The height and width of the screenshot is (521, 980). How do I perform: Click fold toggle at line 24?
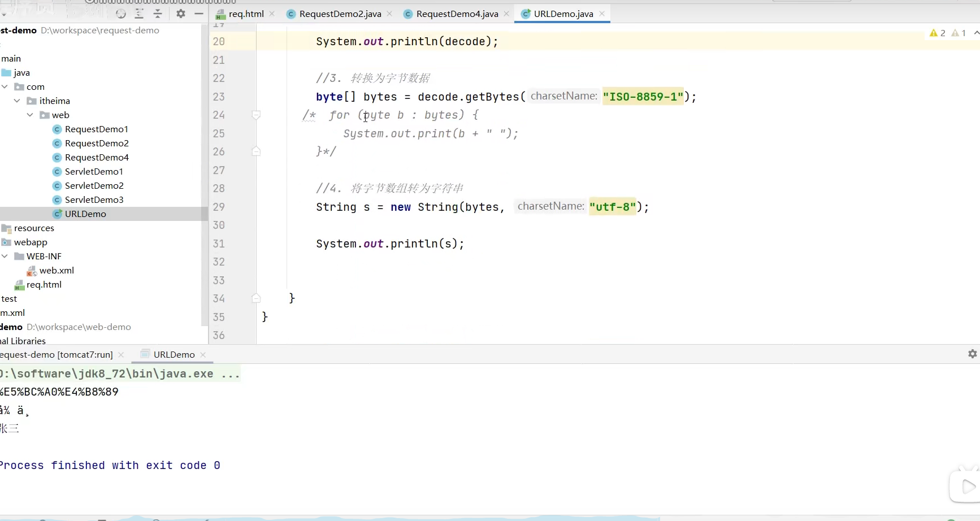256,115
